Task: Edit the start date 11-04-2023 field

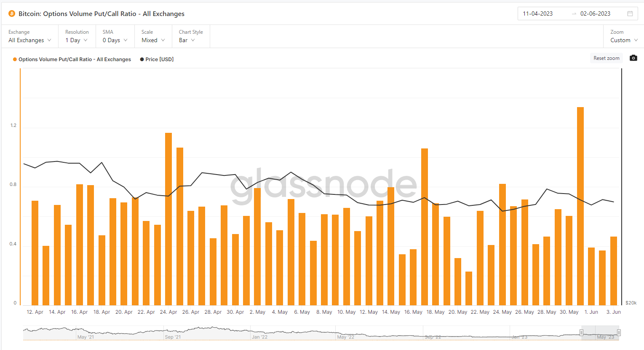Action: click(x=538, y=14)
